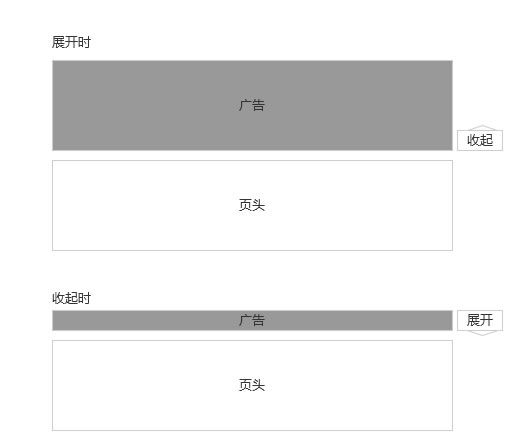Click the up arrow above 收起

point(482,128)
